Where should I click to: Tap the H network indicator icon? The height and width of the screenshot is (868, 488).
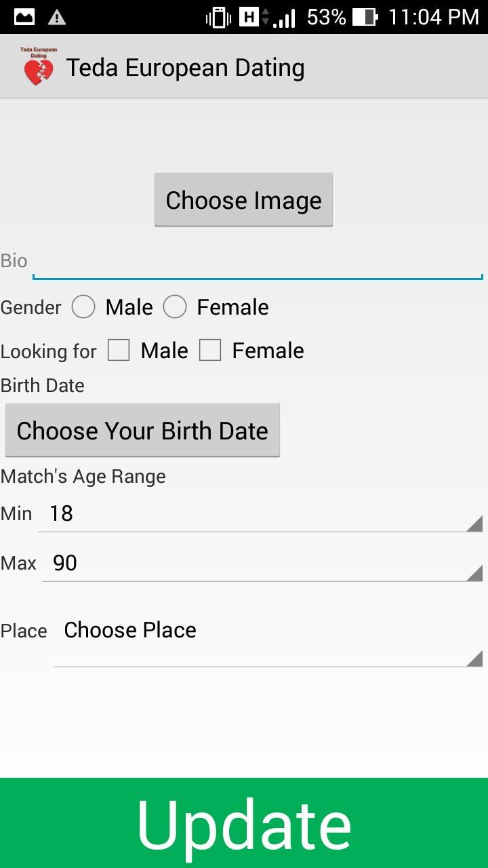(x=250, y=16)
